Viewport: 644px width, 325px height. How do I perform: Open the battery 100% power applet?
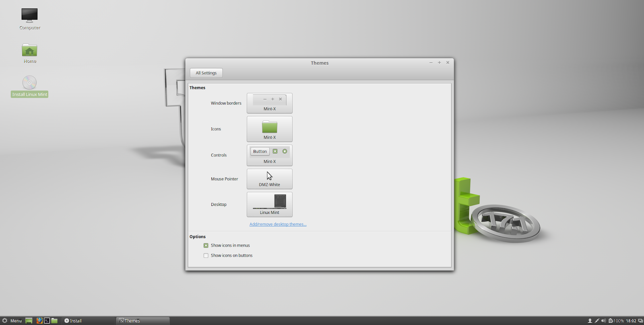[616, 321]
